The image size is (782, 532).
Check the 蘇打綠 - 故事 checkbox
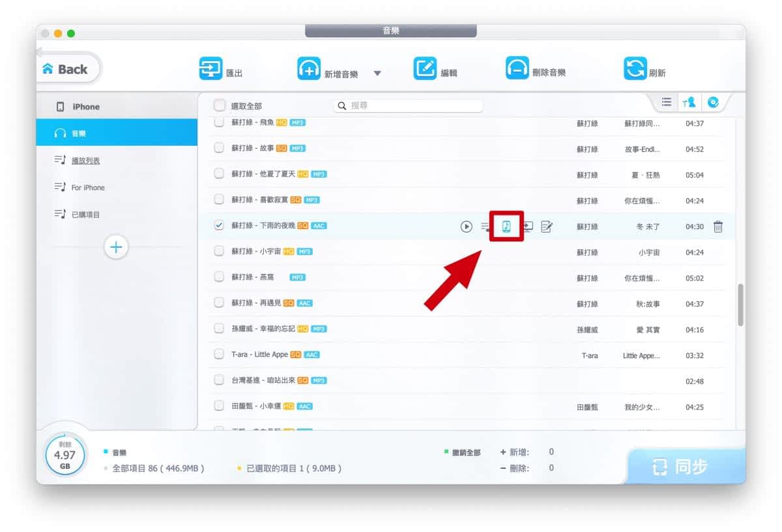(x=219, y=148)
